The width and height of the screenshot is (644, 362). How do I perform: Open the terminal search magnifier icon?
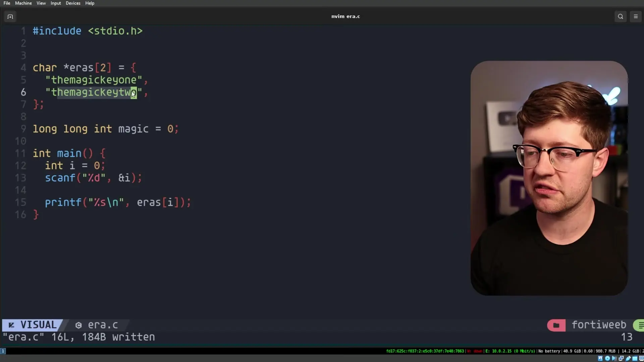coord(620,16)
